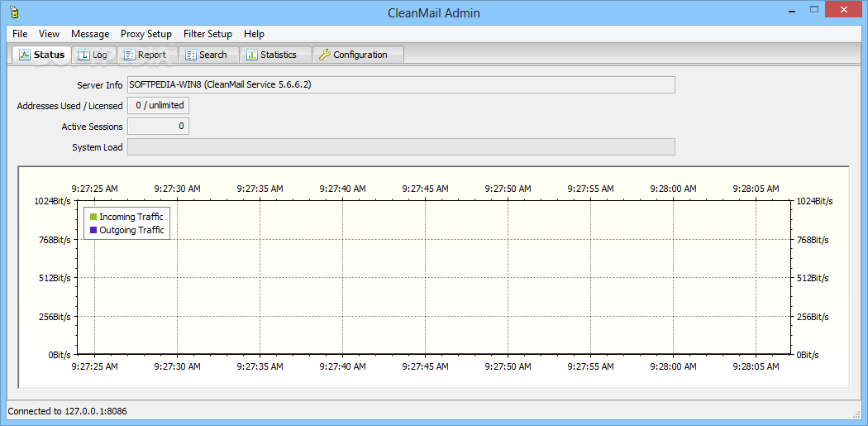Click the Addresses Used / Licensed value field
The width and height of the screenshot is (868, 426).
click(x=159, y=105)
